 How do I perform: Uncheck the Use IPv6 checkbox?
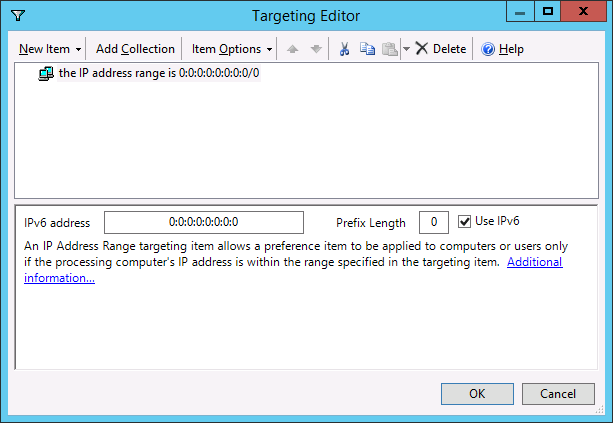coord(464,222)
